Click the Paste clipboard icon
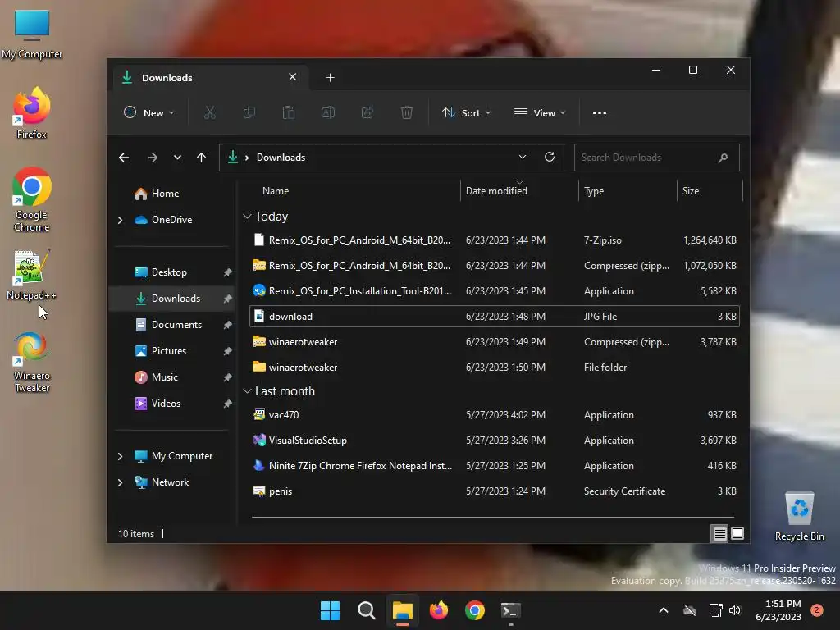 tap(289, 112)
